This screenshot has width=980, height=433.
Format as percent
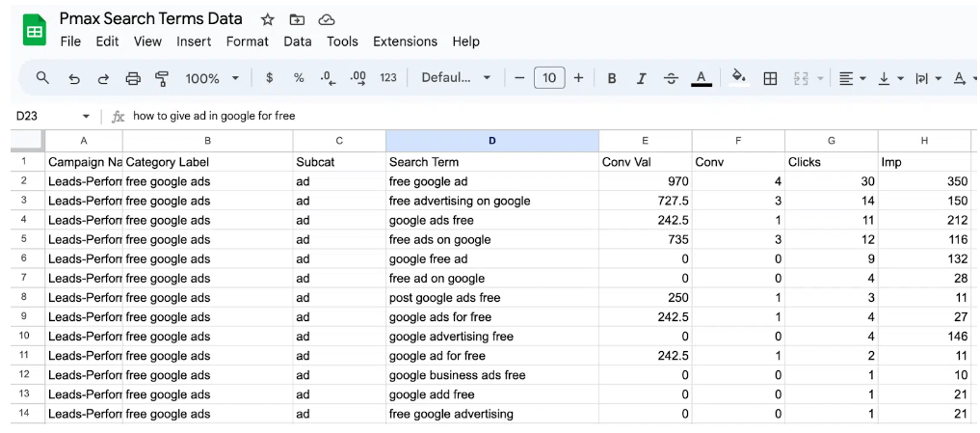(x=299, y=78)
